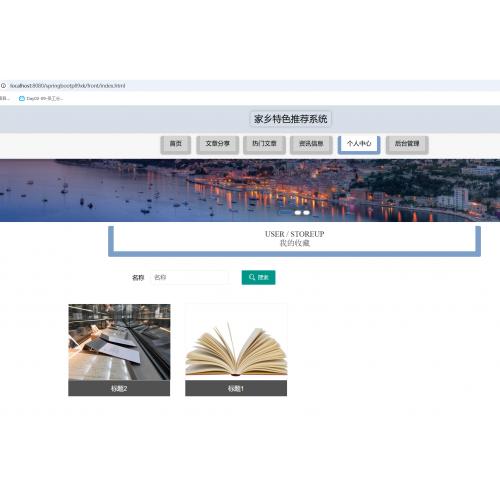Click the 家乡特色推荐系统 site title

pyautogui.click(x=291, y=119)
